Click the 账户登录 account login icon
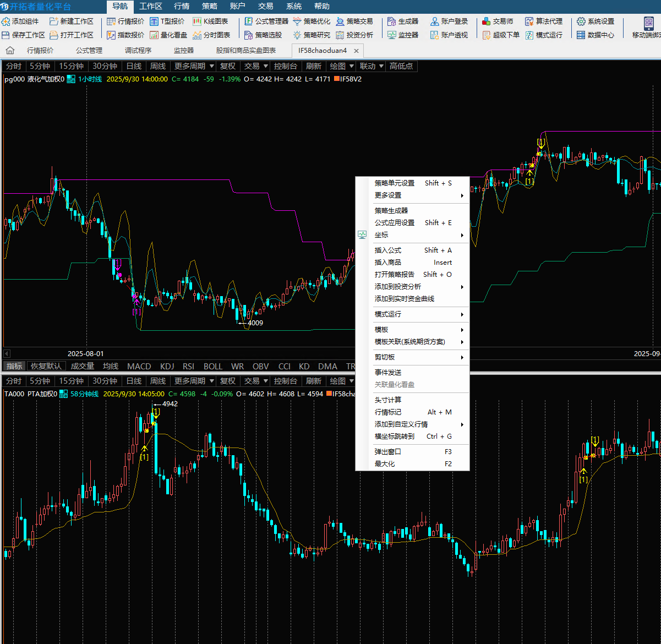The height and width of the screenshot is (644, 661). (x=435, y=21)
